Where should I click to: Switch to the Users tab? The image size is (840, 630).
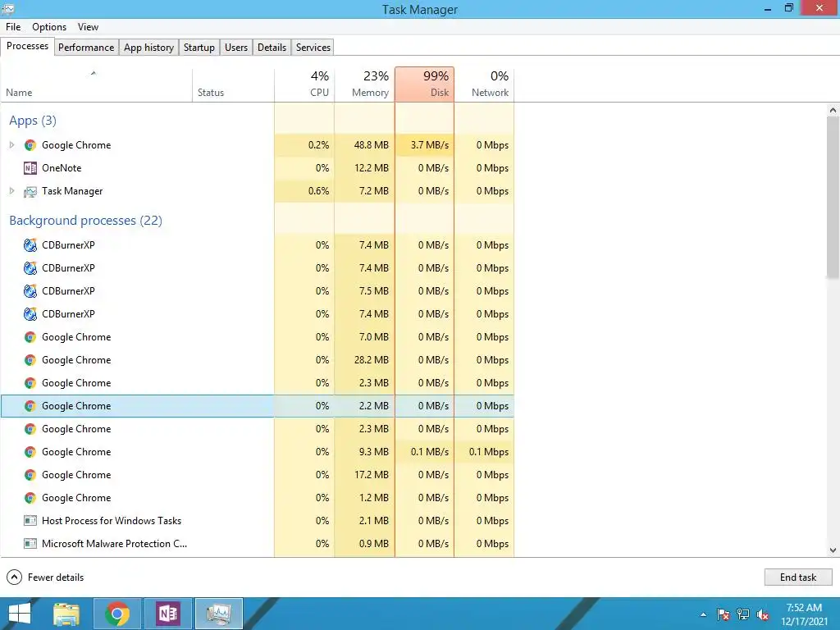coord(236,47)
